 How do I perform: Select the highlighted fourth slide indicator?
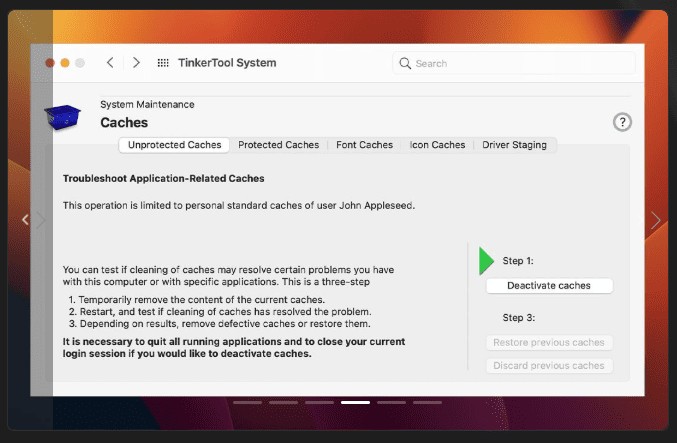pyautogui.click(x=355, y=402)
